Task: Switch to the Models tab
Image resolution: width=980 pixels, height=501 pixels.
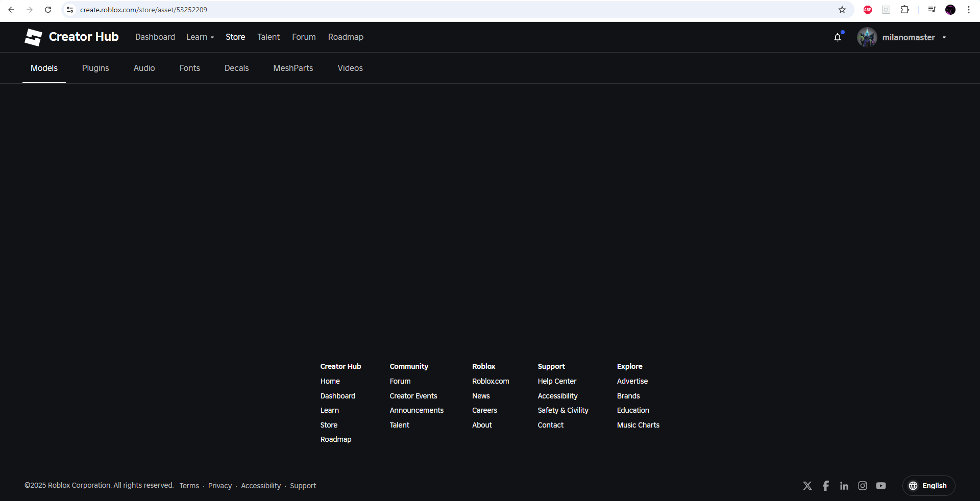Action: coord(44,68)
